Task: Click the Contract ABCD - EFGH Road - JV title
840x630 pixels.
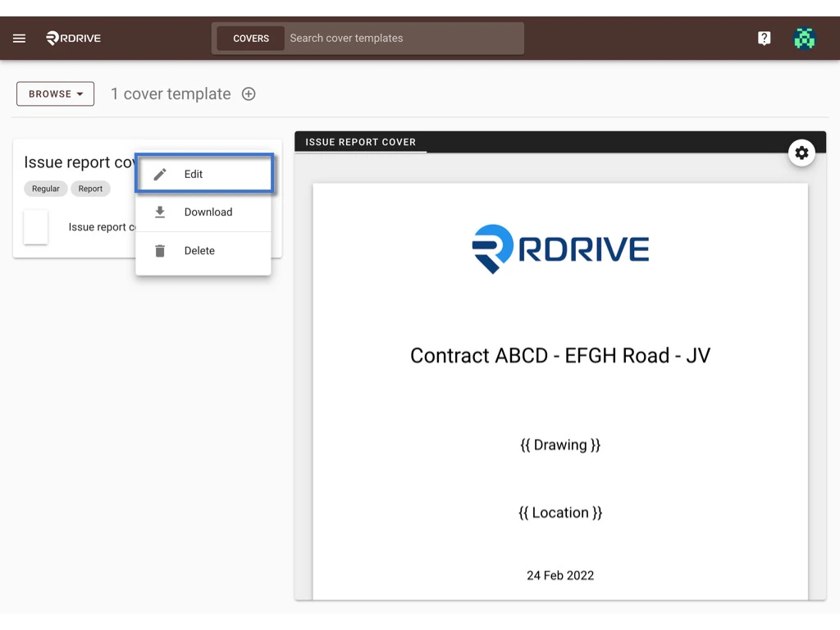Action: [x=559, y=355]
